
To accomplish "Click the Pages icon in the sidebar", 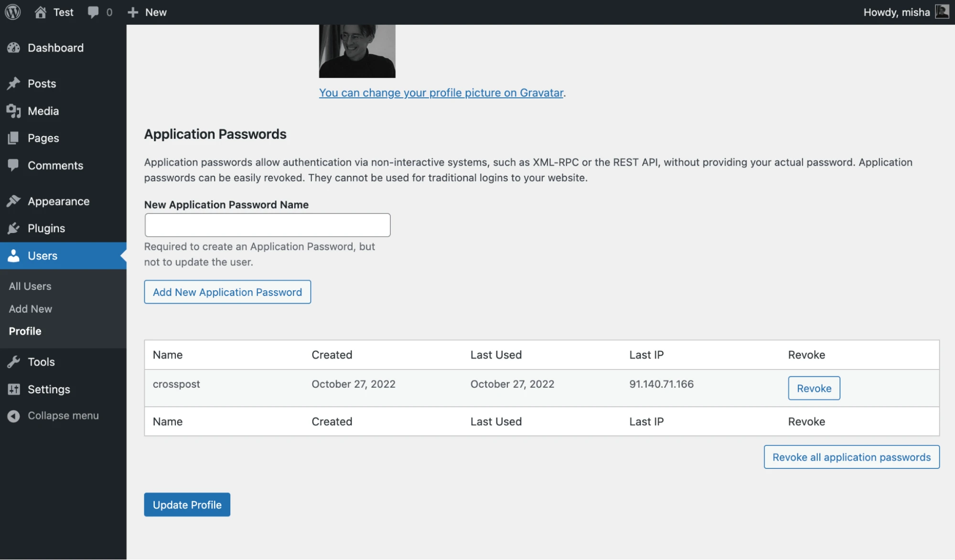I will point(13,138).
